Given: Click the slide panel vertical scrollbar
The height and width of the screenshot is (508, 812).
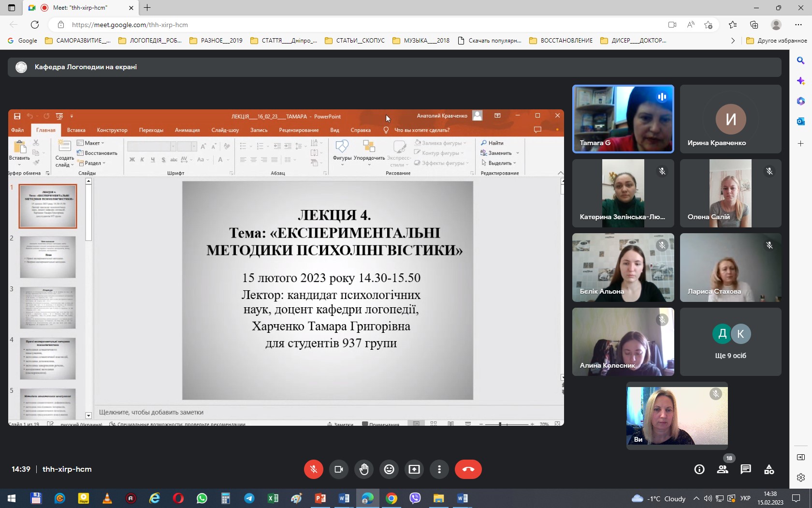Looking at the screenshot, I should tap(88, 299).
